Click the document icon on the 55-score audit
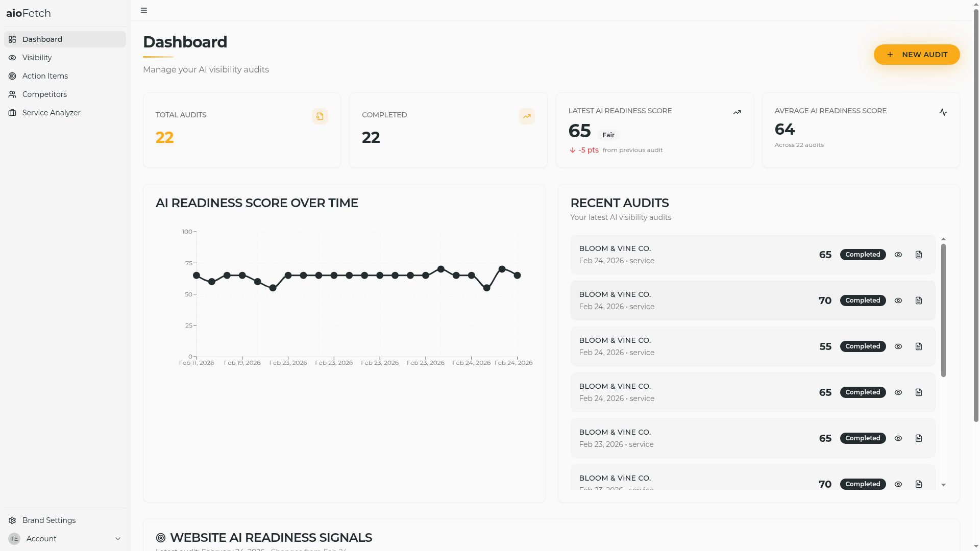 click(919, 346)
